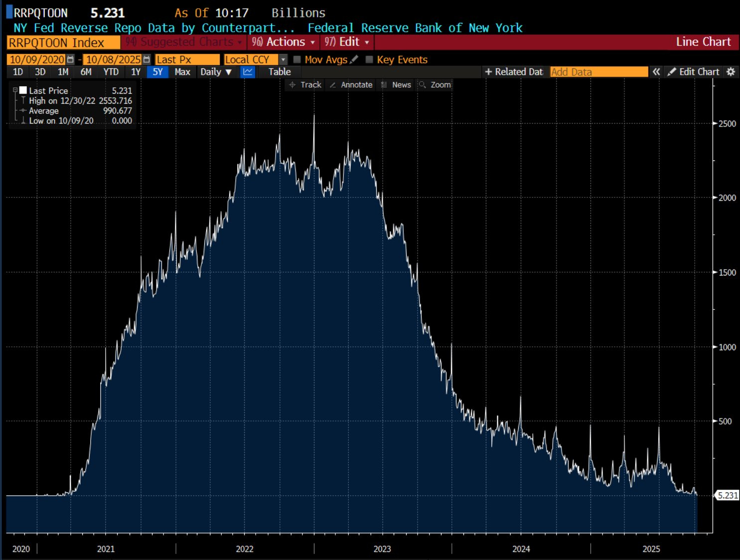The image size is (740, 560).
Task: Click the Related Data button
Action: (514, 72)
